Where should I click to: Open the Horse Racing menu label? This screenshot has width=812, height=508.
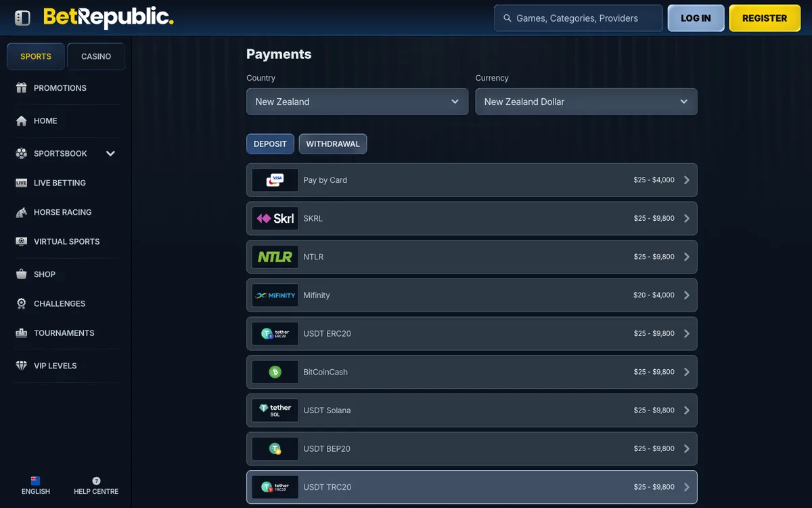click(63, 212)
